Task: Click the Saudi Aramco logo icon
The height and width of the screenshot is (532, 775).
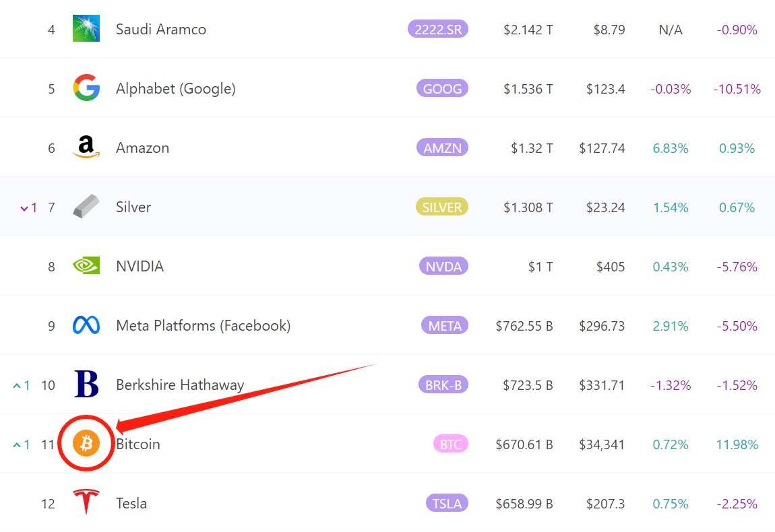Action: tap(86, 29)
